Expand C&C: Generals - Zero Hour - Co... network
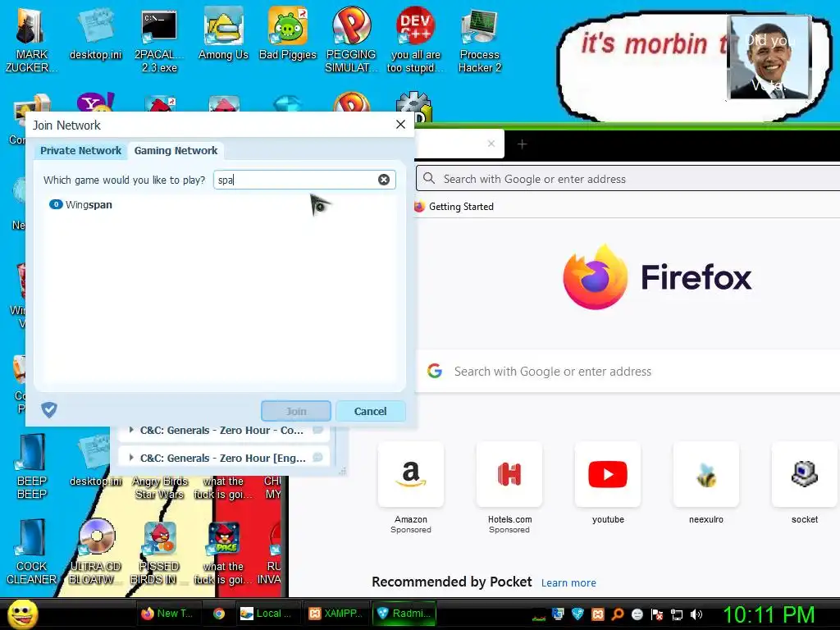Screen dimensions: 840x630 point(131,430)
